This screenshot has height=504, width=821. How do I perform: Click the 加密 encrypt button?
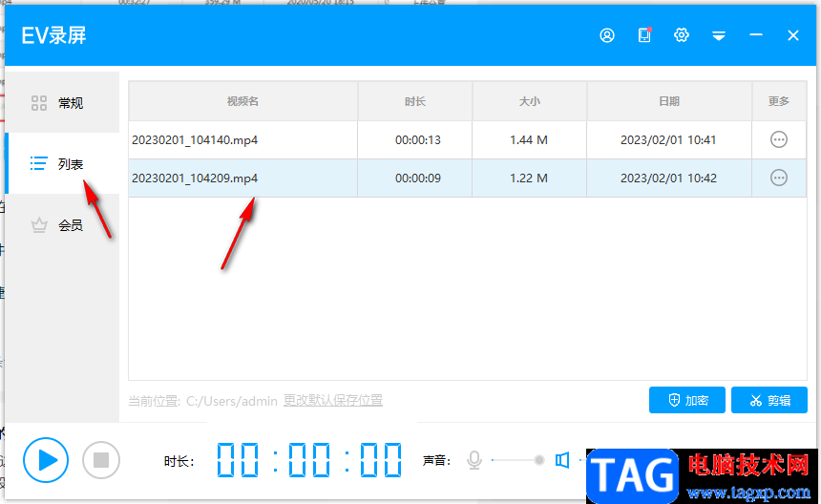687,400
